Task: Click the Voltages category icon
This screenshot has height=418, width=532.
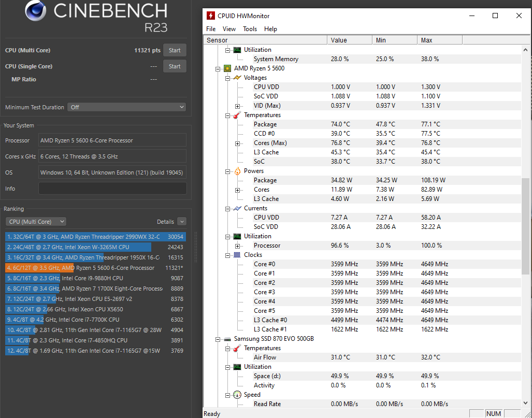Action: coord(237,78)
